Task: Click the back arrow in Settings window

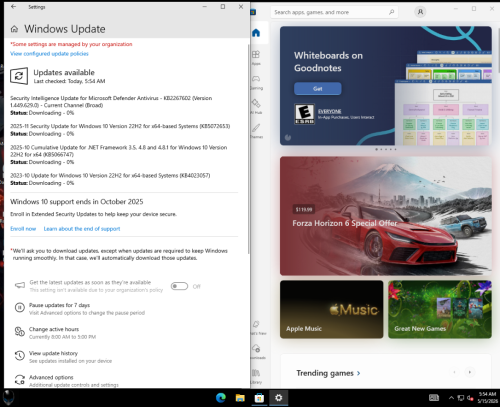Action: click(x=13, y=6)
